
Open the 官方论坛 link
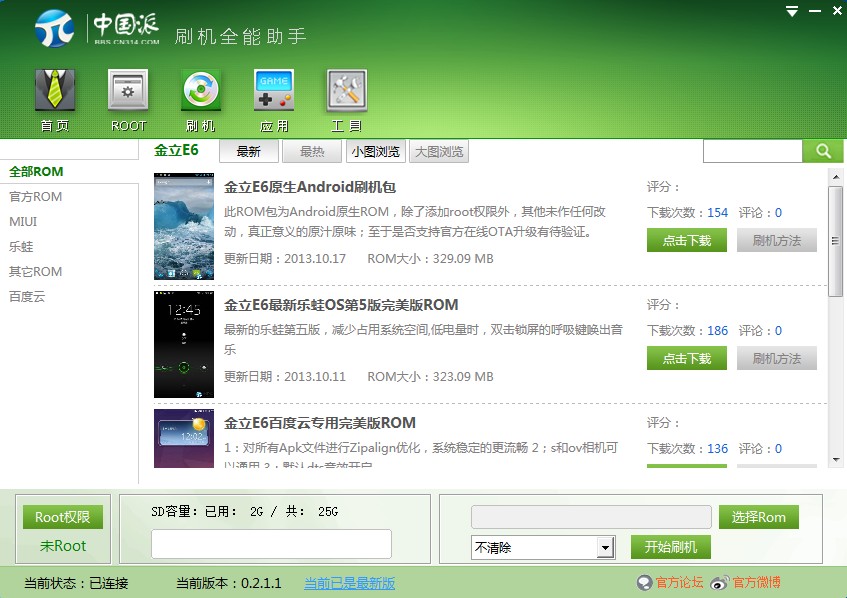pyautogui.click(x=679, y=583)
